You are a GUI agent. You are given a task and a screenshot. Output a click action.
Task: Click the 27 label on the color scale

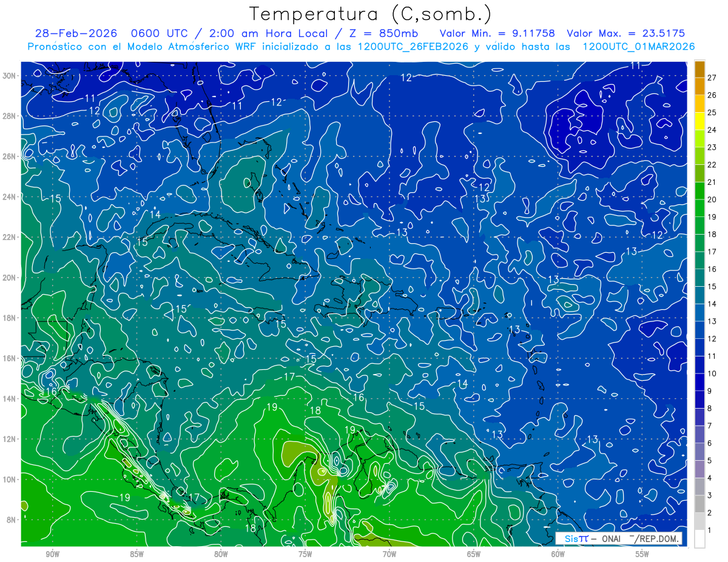click(712, 77)
